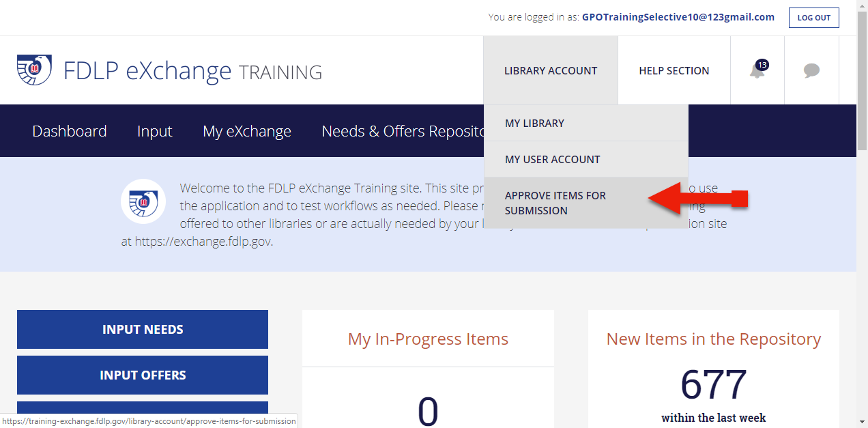Click the logged-in email address
The height and width of the screenshot is (428, 868).
[678, 17]
